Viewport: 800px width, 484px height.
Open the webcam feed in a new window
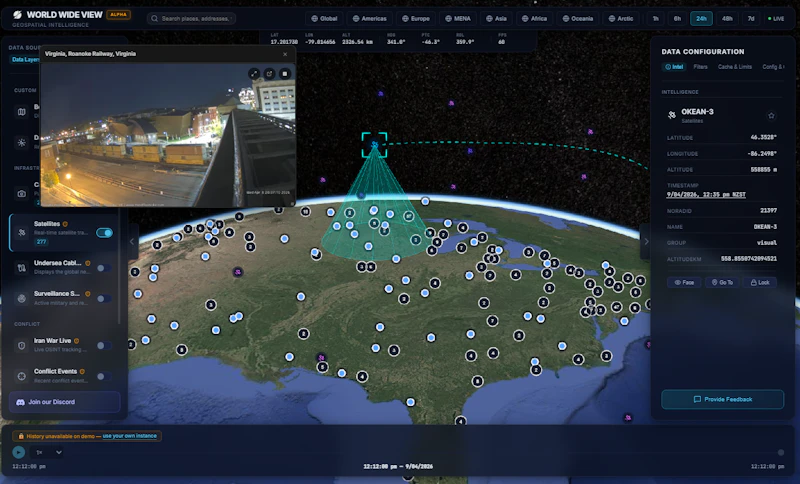click(x=269, y=74)
